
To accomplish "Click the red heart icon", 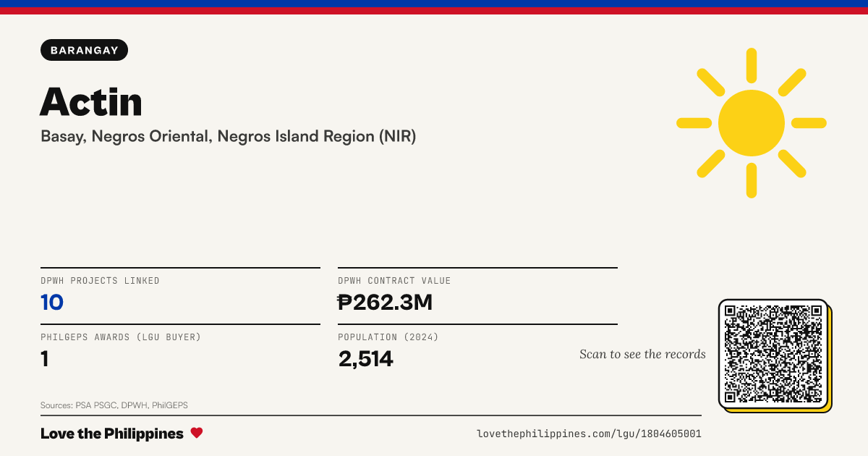I will [197, 433].
